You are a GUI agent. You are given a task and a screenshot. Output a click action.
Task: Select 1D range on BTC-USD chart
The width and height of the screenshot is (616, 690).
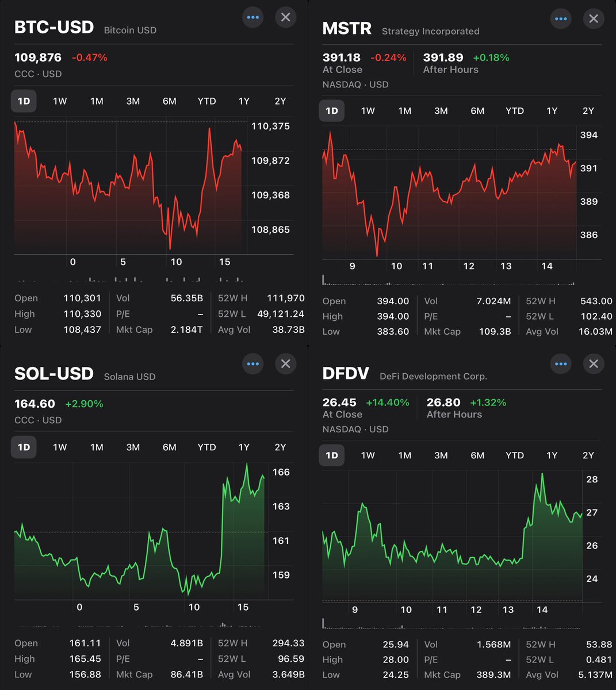[x=24, y=101]
